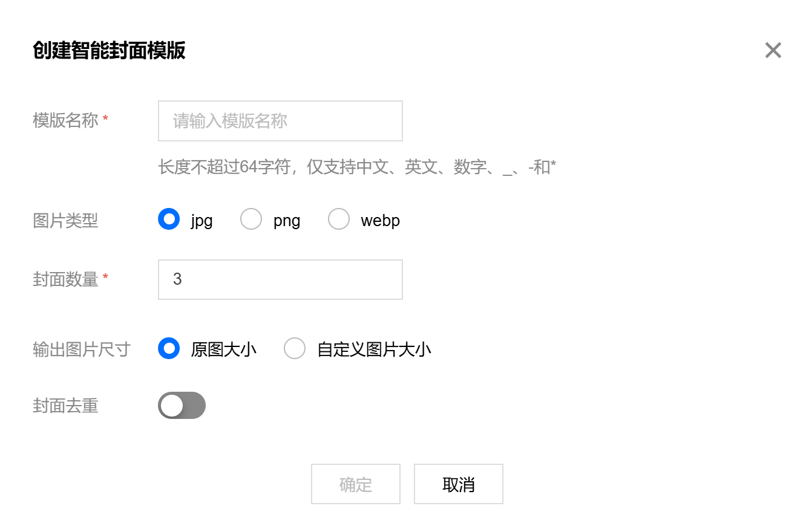
Task: Click the dialog title 创建智能封面模版
Action: (x=109, y=51)
